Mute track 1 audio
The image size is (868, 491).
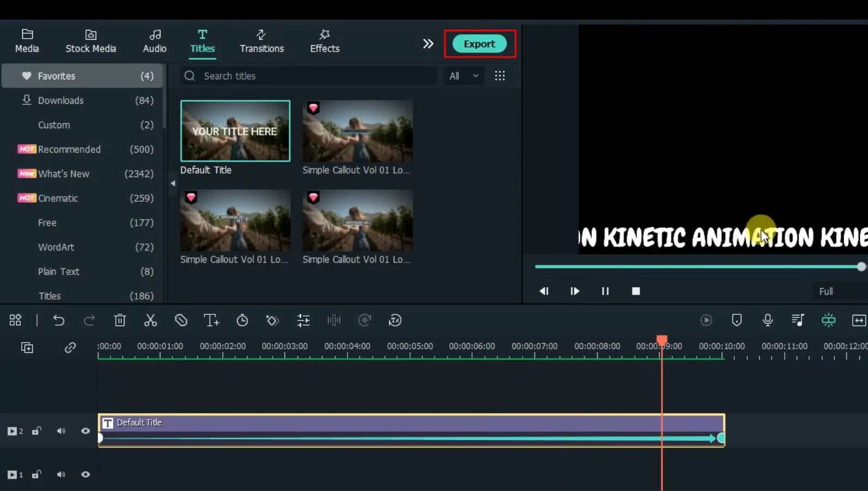coord(61,475)
